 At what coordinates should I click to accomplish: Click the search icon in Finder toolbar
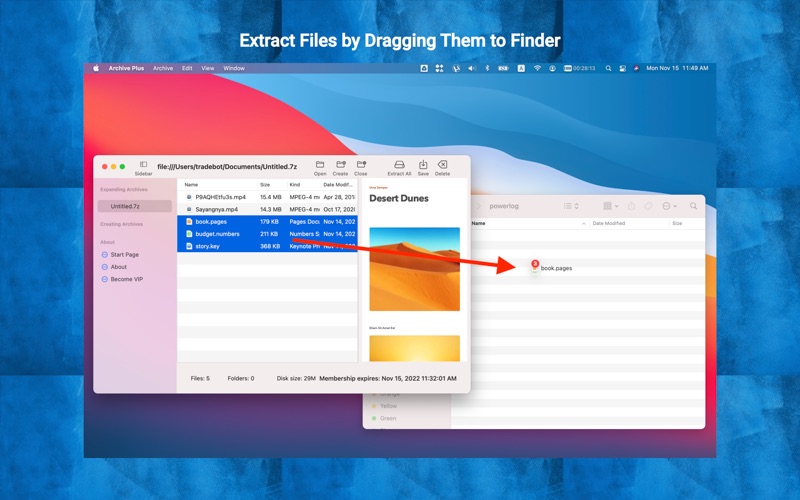(693, 206)
